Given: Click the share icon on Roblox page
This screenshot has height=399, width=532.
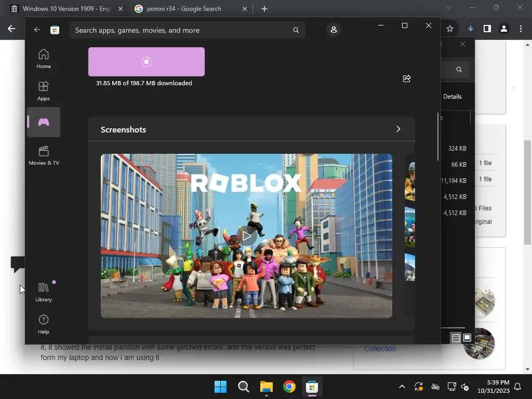Looking at the screenshot, I should click(406, 79).
